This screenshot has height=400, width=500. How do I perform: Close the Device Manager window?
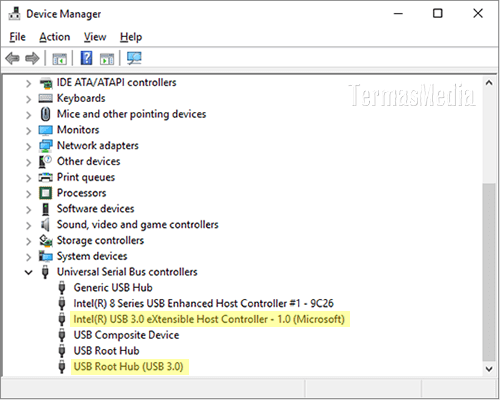478,14
